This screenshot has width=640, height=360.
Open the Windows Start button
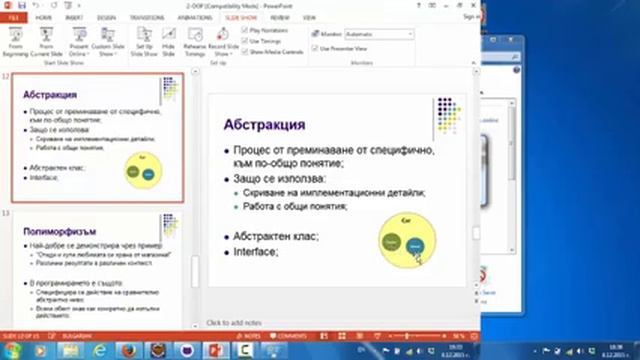(x=12, y=351)
